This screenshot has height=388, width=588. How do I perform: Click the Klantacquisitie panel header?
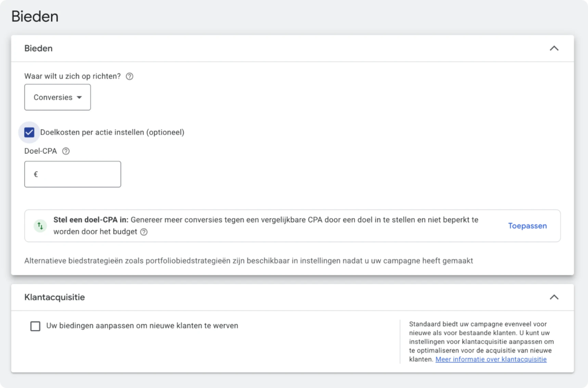click(55, 297)
